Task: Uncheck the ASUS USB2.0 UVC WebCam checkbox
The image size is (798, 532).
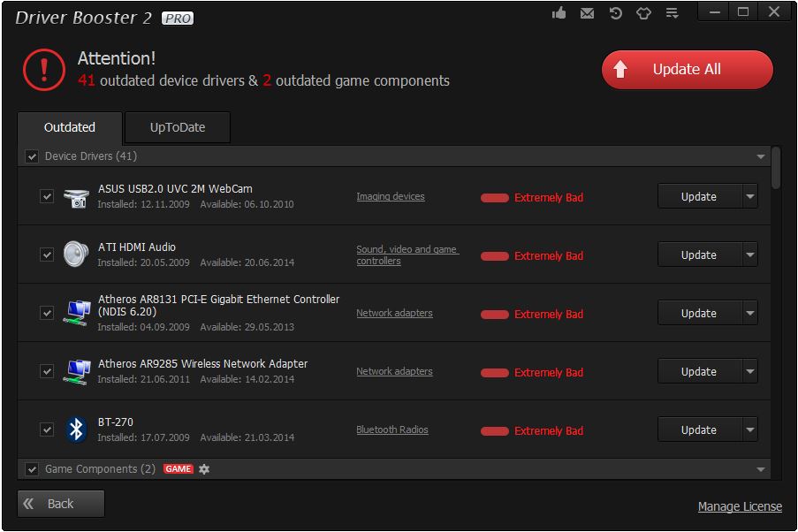Action: click(x=47, y=196)
